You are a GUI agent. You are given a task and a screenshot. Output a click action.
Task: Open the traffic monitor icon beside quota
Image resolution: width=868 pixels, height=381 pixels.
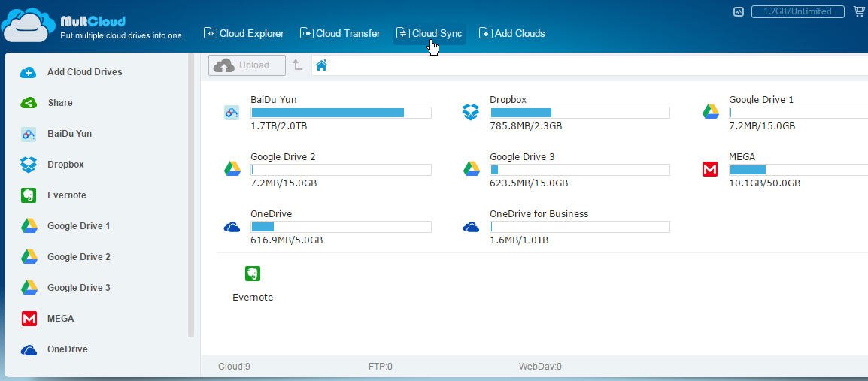[739, 11]
